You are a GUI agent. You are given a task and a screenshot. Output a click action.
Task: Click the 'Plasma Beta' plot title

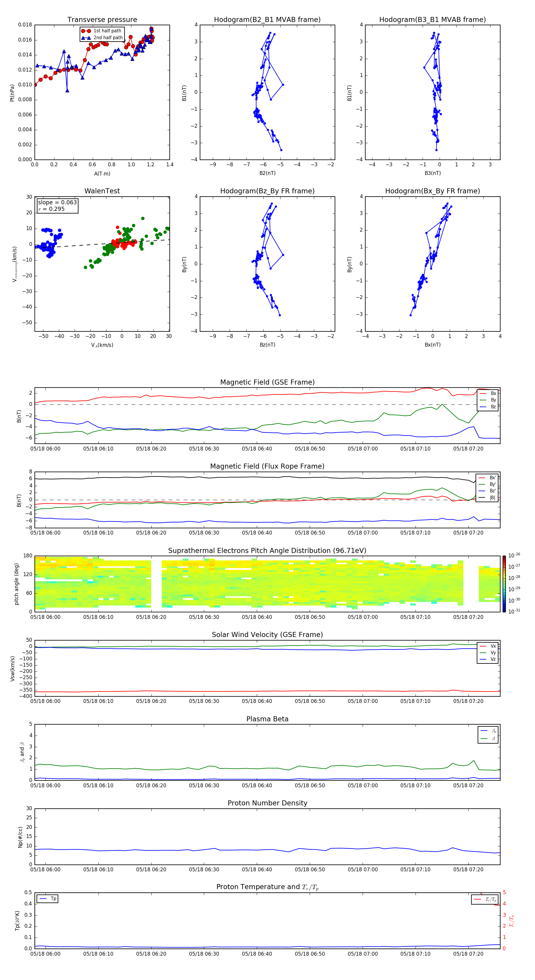click(267, 719)
